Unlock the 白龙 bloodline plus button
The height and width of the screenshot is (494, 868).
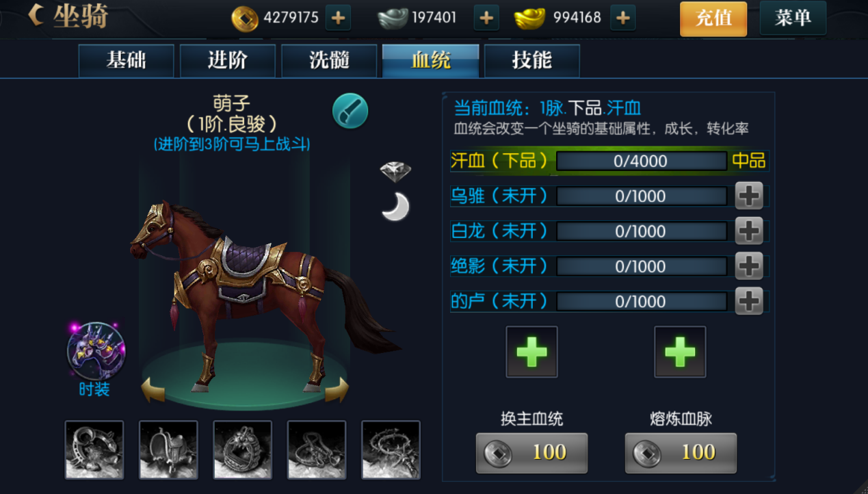[x=749, y=231]
